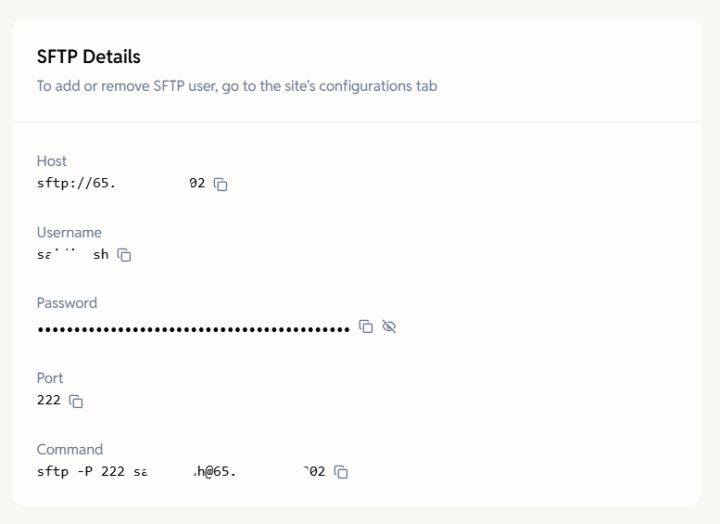720x524 pixels.
Task: Click the 'SFTP Details' heading
Action: (x=89, y=58)
